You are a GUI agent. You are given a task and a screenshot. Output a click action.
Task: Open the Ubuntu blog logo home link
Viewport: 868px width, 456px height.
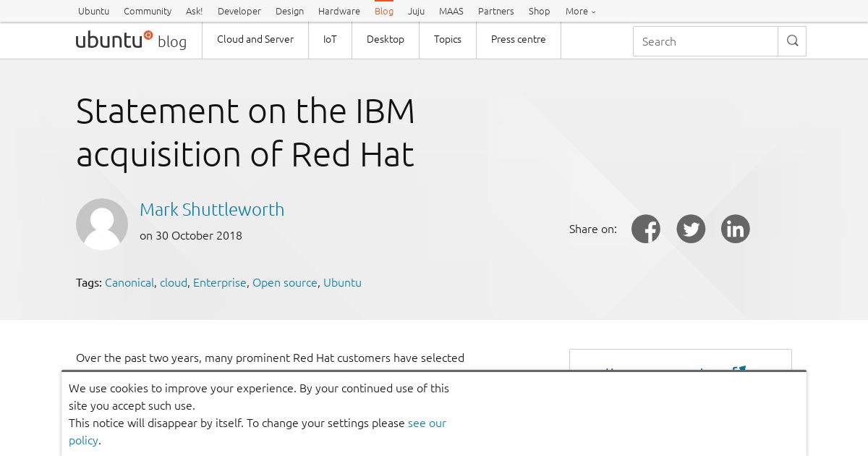click(x=131, y=40)
